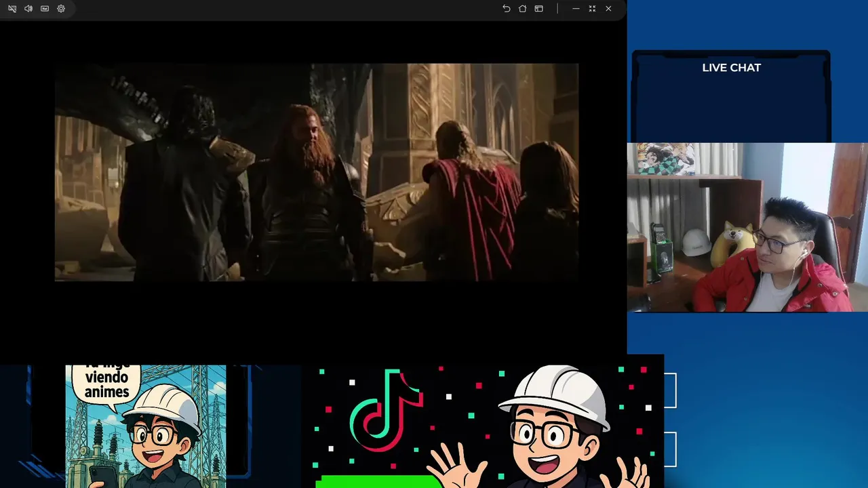Click the "viendo animes" cartoon thumbnail

pos(146,426)
